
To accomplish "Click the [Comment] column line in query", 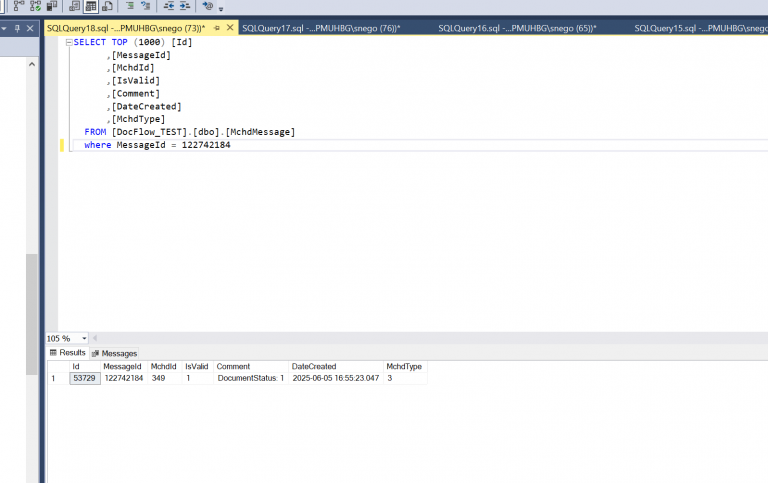I will pyautogui.click(x=134, y=94).
